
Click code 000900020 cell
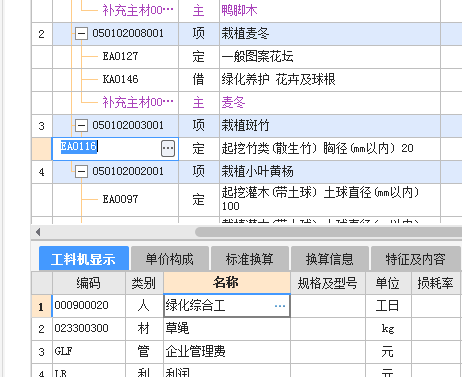coord(89,306)
